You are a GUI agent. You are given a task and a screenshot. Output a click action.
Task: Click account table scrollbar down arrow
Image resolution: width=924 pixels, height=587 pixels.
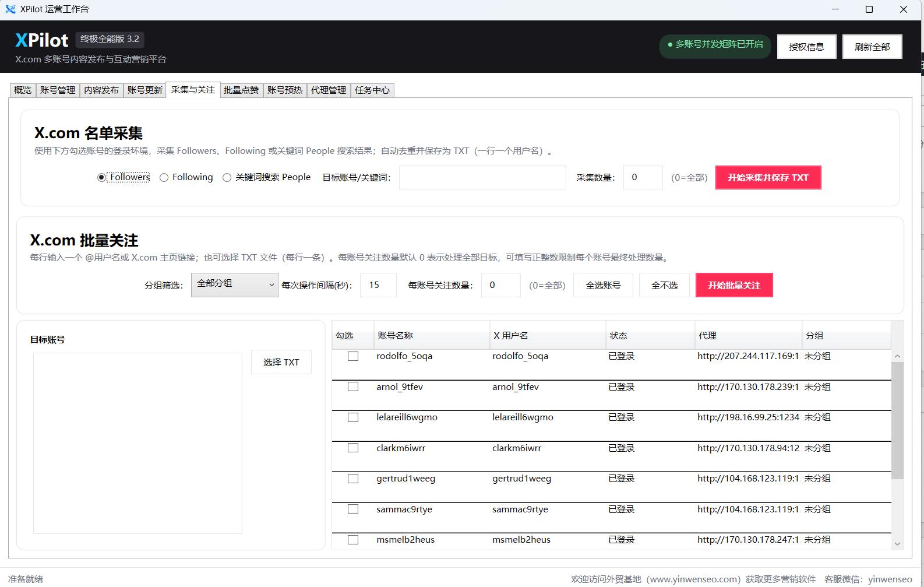coord(897,543)
